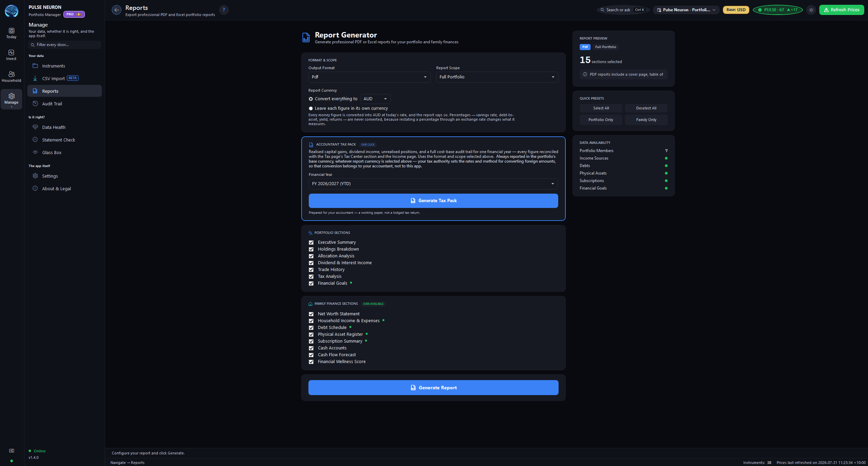The width and height of the screenshot is (868, 466).
Task: Toggle Cash Flow Forecast checkbox
Action: (x=311, y=355)
